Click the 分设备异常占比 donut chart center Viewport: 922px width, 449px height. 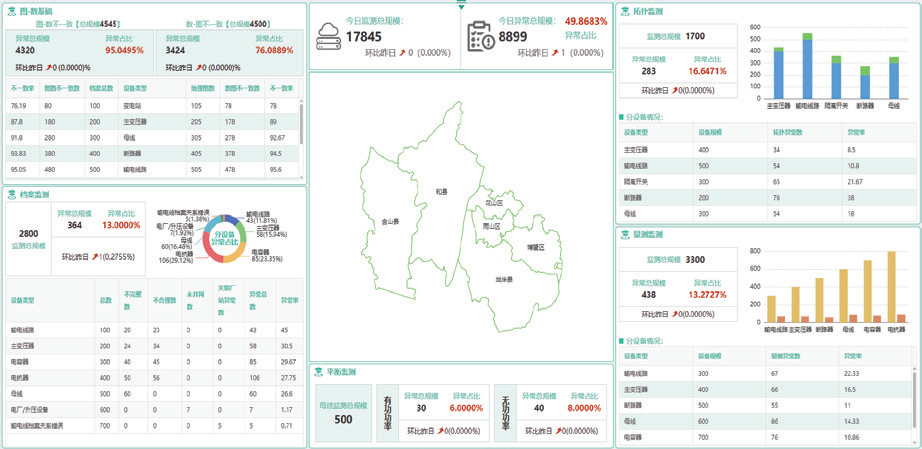(x=224, y=236)
